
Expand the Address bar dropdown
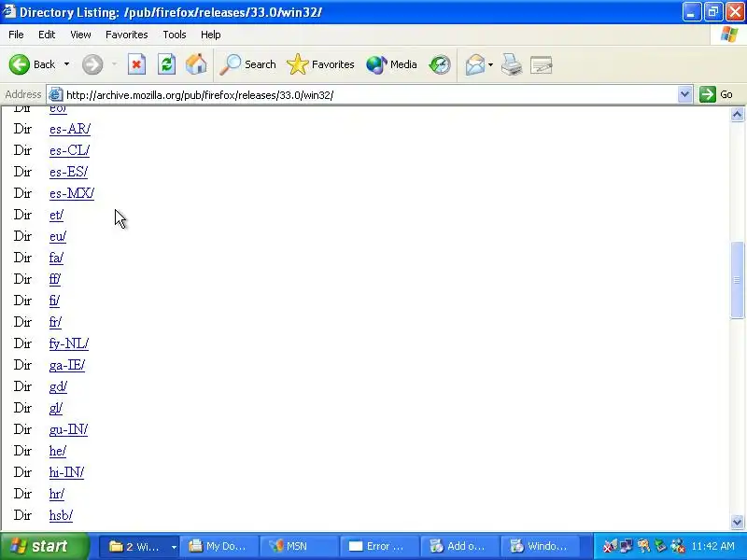(684, 94)
